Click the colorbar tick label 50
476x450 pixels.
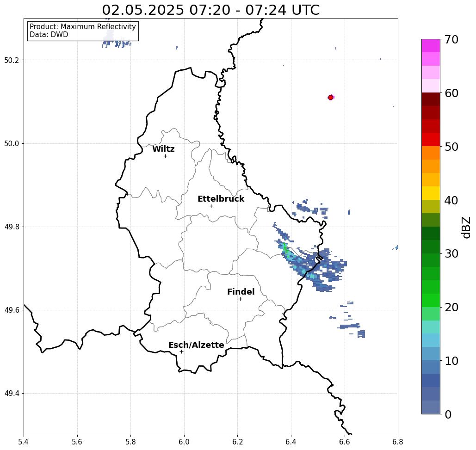click(x=451, y=147)
